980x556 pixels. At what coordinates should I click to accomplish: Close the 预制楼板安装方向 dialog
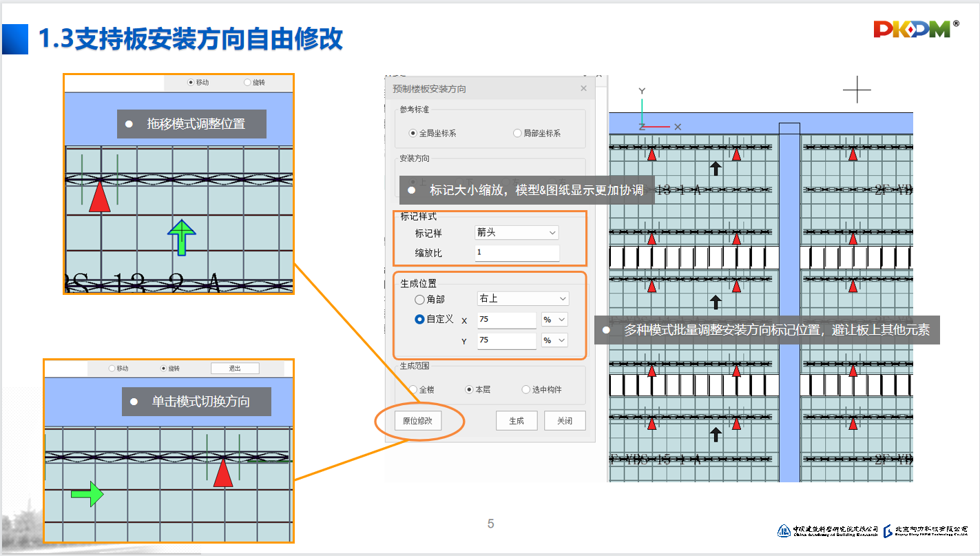point(583,88)
